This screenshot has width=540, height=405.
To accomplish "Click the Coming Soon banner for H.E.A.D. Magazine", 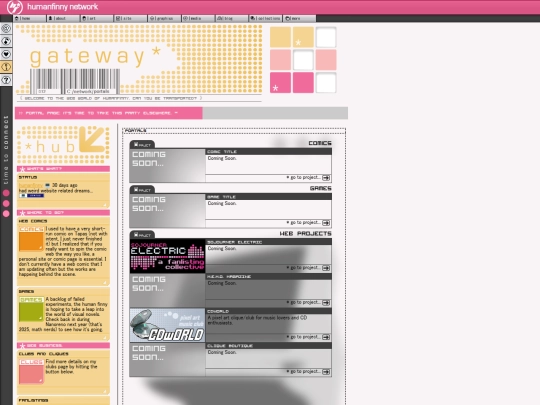I will 167,291.
